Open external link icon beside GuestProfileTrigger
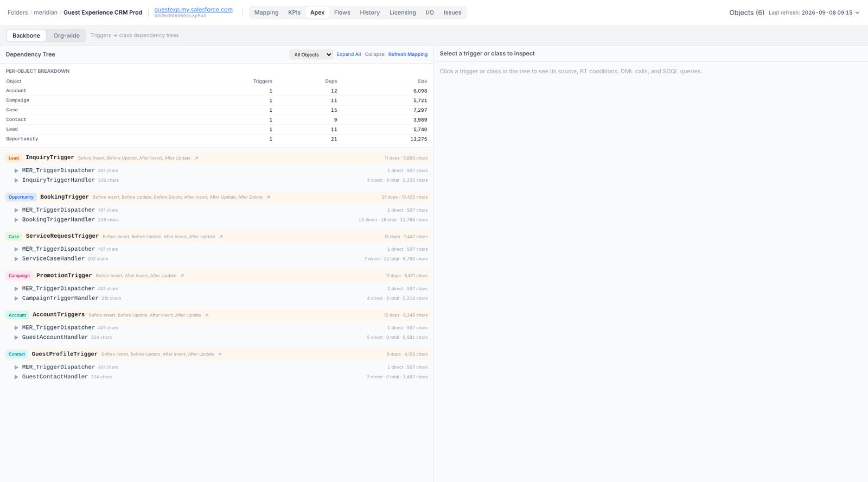The height and width of the screenshot is (482, 868). pyautogui.click(x=220, y=354)
